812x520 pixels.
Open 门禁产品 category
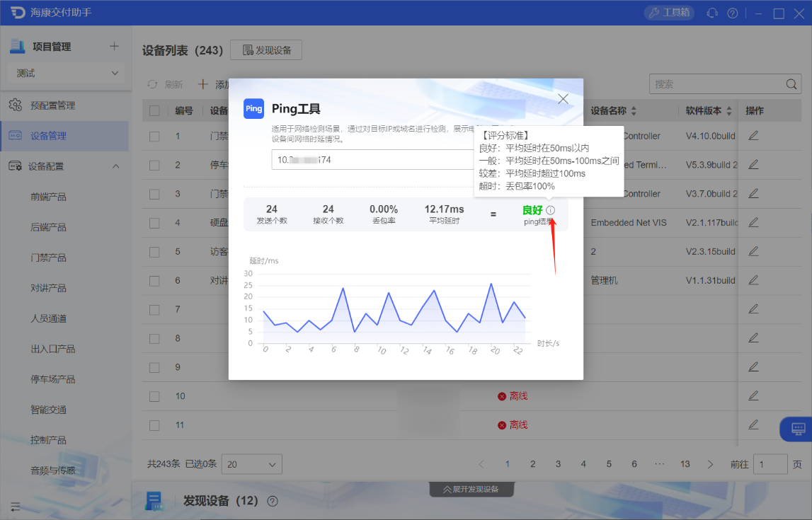click(x=48, y=258)
